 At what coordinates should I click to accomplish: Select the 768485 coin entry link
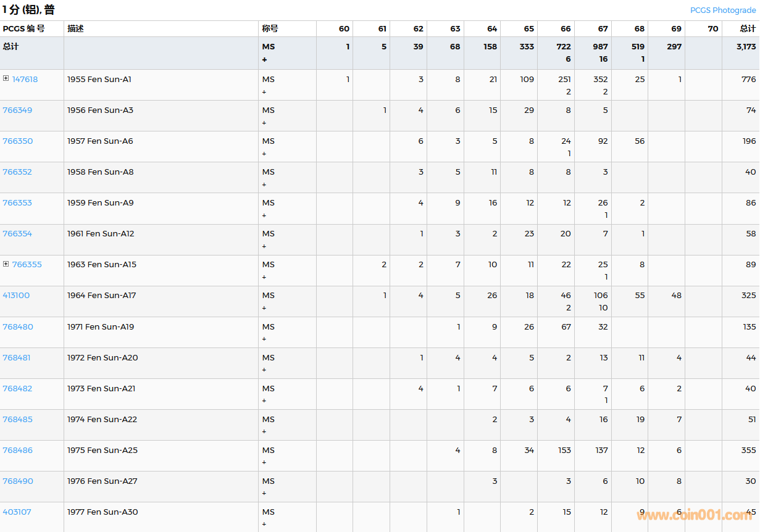coord(17,420)
